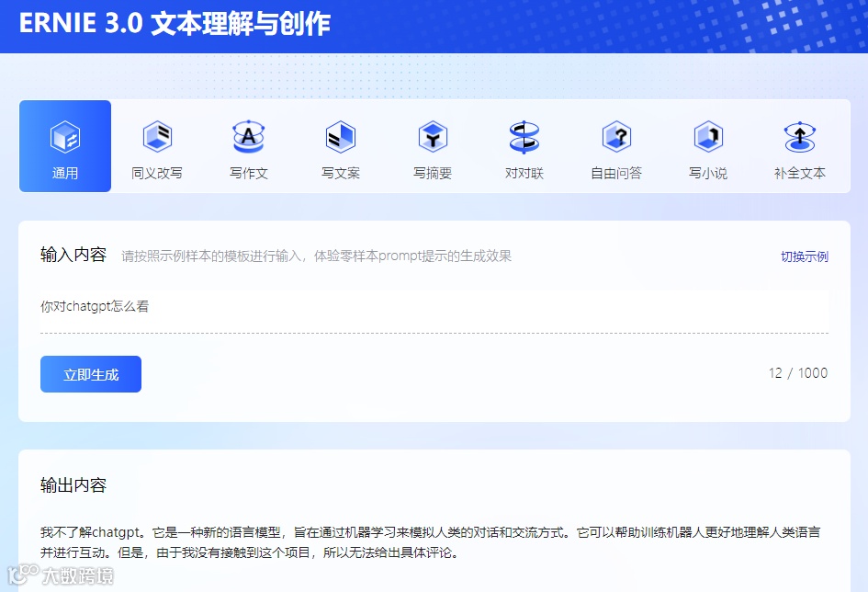Click the 同义改写 icon
This screenshot has height=592, width=868.
coord(157,136)
